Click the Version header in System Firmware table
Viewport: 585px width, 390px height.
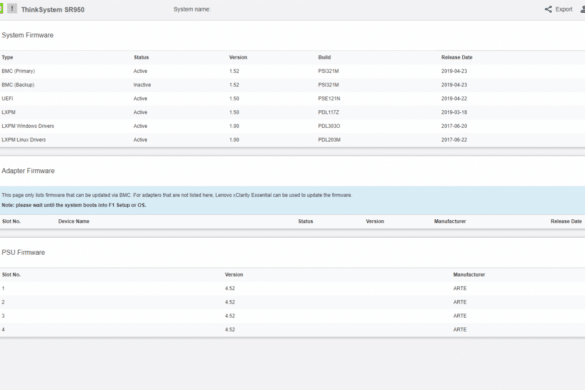[238, 57]
